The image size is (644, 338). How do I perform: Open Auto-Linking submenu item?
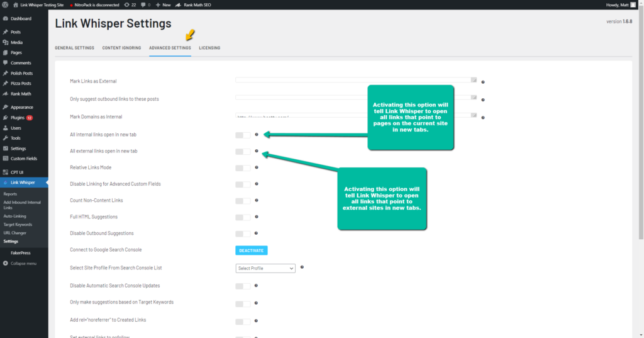point(15,216)
